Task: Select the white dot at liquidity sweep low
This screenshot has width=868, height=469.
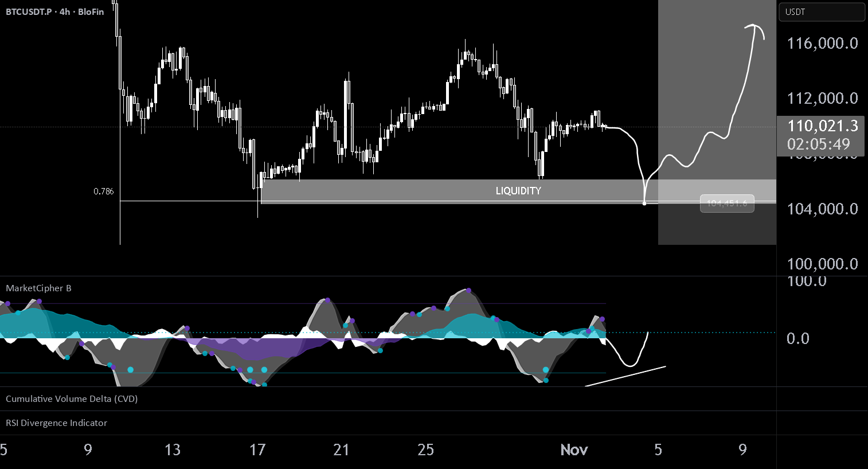Action: click(644, 203)
